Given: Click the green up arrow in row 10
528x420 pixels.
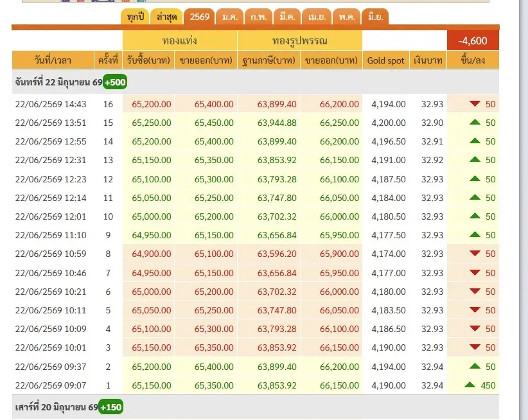Looking at the screenshot, I should coord(475,216).
